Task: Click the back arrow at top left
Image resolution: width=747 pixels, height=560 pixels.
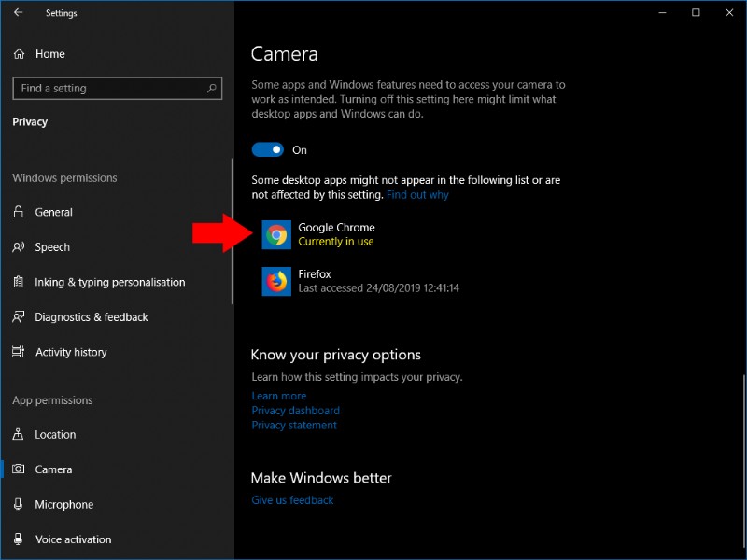Action: (x=20, y=13)
